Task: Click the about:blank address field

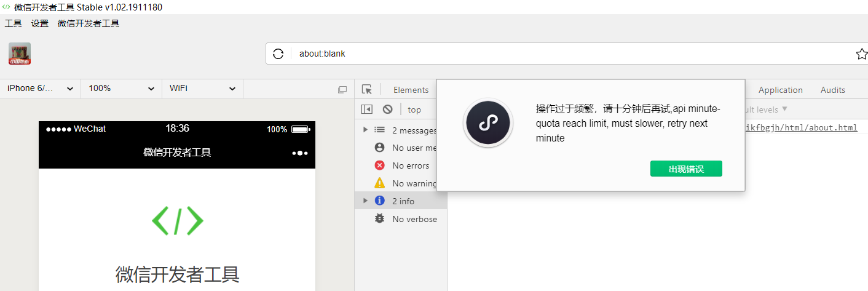Action: (567, 54)
